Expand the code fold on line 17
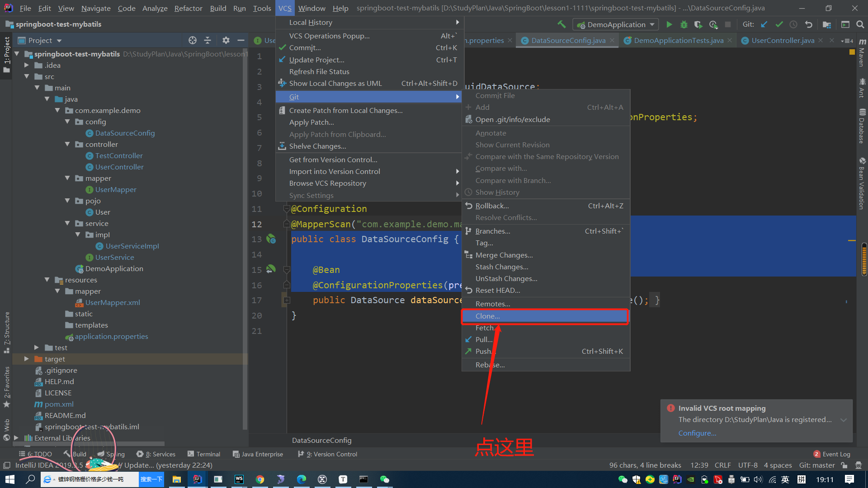Screen dimensions: 868x488 pyautogui.click(x=287, y=300)
